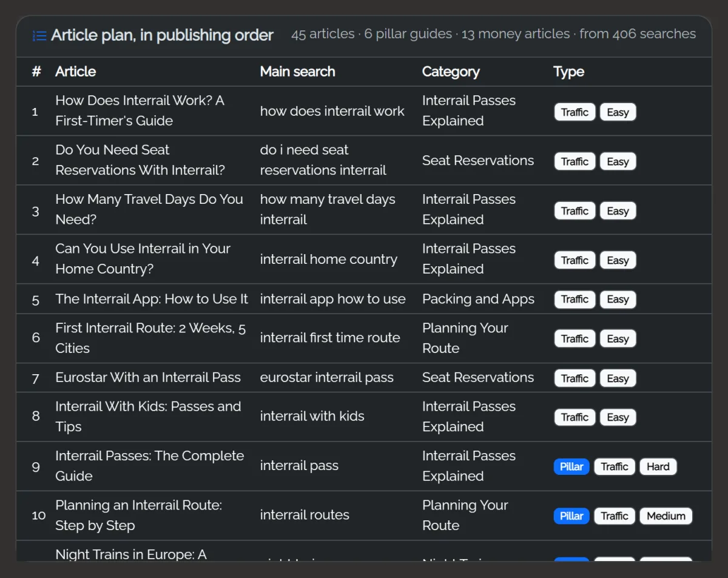Select 'Can You Use Interrail in Your Home Country?'
The height and width of the screenshot is (578, 728).
143,259
